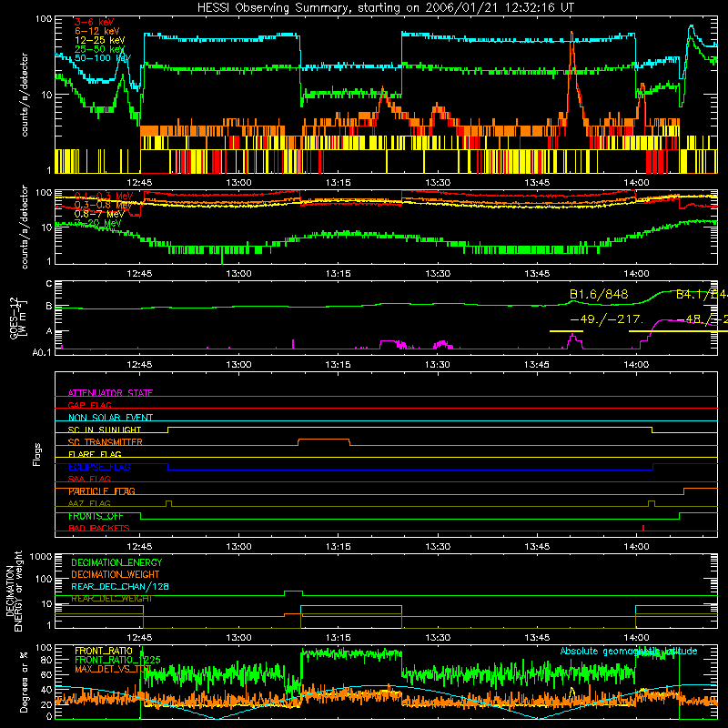The height and width of the screenshot is (728, 728).
Task: Select the 0.8-7 MeV legend label
Action: tap(99, 214)
